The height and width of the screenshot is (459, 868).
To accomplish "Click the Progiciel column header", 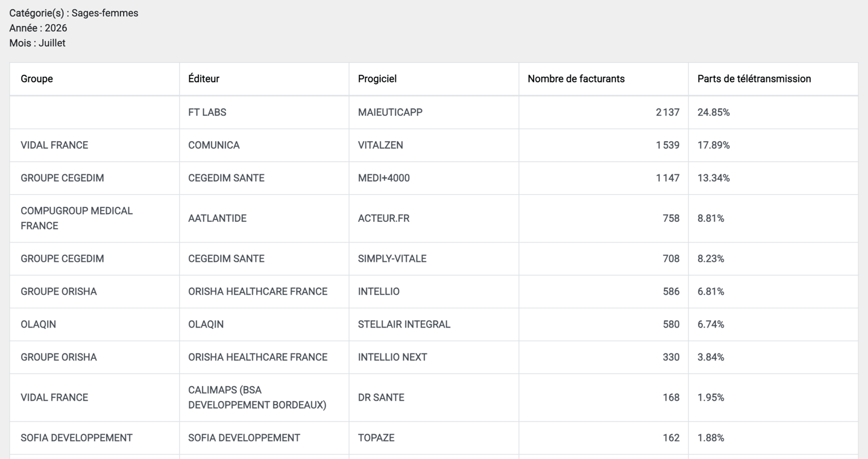I will coord(434,79).
